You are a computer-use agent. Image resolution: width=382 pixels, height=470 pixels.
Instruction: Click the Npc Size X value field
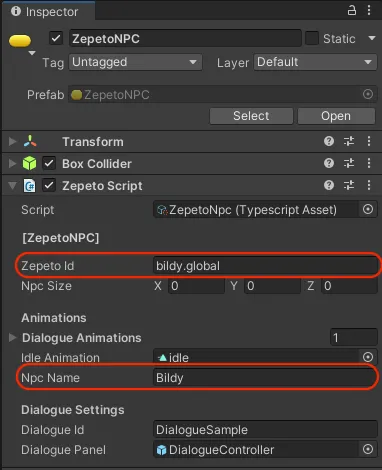196,286
